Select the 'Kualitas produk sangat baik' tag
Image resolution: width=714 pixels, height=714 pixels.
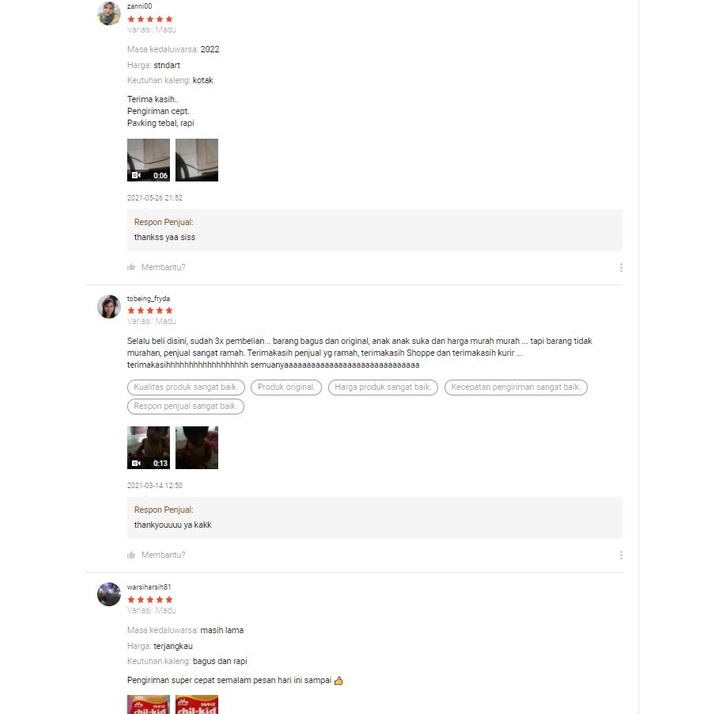(186, 387)
